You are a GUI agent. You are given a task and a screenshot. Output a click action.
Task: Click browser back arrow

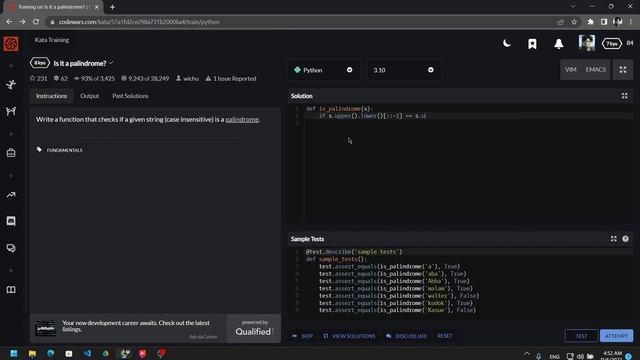coord(9,22)
